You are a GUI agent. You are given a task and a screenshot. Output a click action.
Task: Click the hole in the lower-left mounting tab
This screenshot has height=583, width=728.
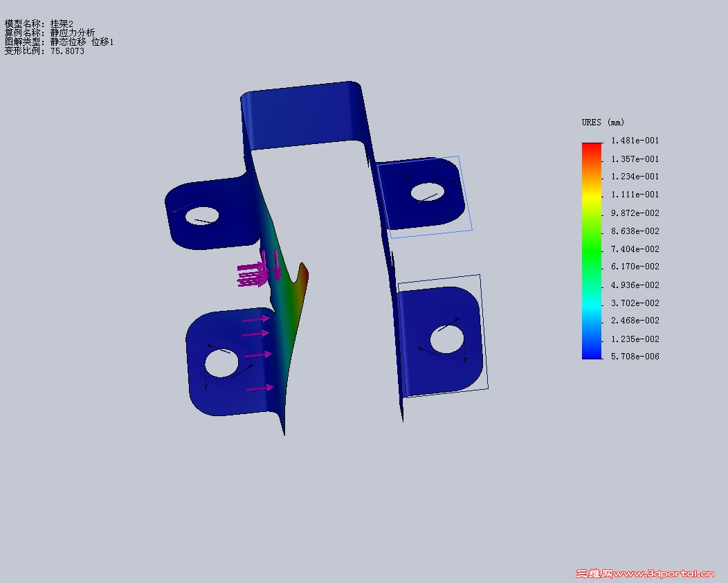(221, 364)
